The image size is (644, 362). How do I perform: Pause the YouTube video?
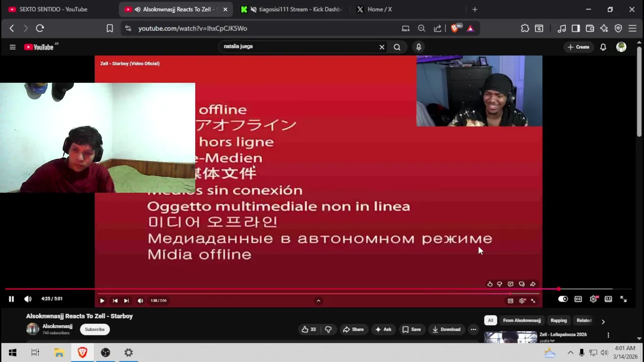coord(11,299)
